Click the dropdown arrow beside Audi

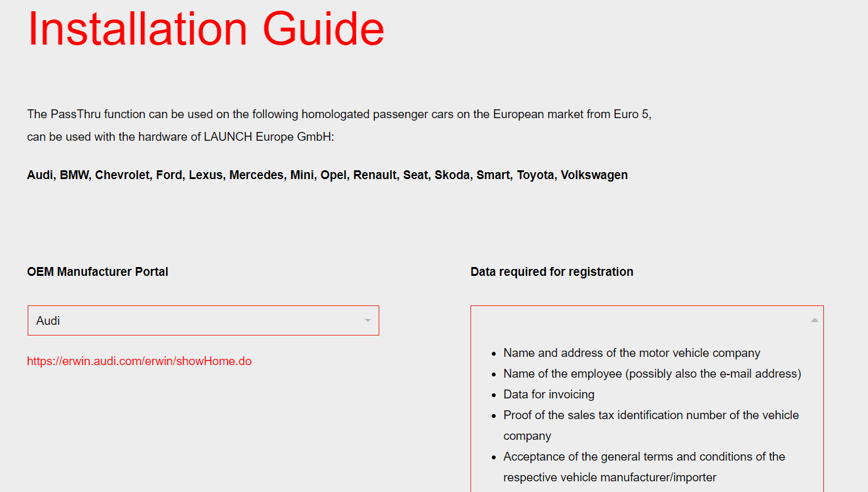367,320
